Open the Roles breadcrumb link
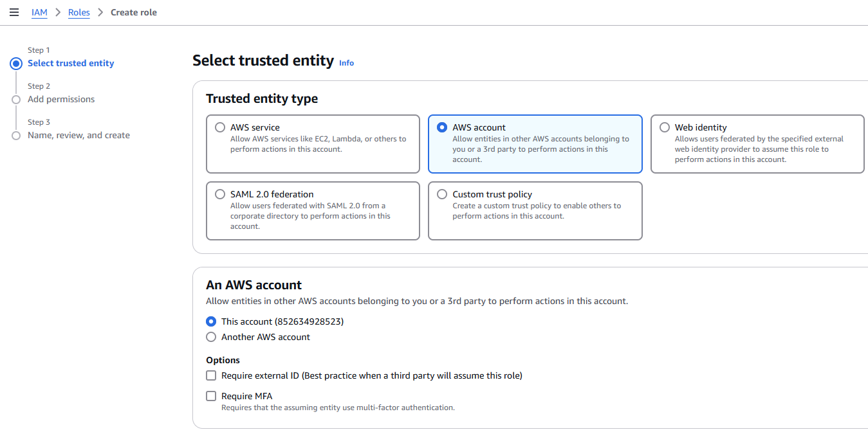This screenshot has width=868, height=432. pyautogui.click(x=79, y=12)
